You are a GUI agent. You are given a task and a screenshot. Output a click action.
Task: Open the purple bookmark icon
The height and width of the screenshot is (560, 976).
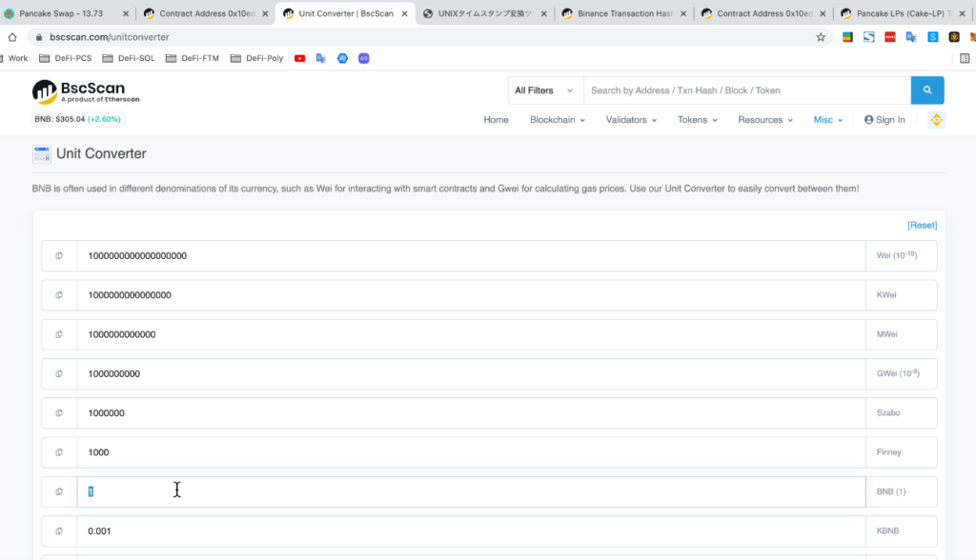click(x=363, y=58)
